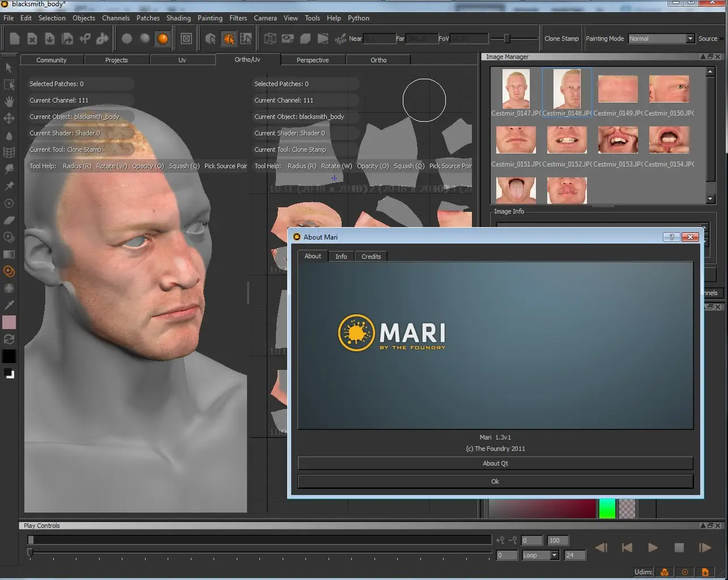The width and height of the screenshot is (728, 580).
Task: Click the Play forward button
Action: [x=653, y=547]
